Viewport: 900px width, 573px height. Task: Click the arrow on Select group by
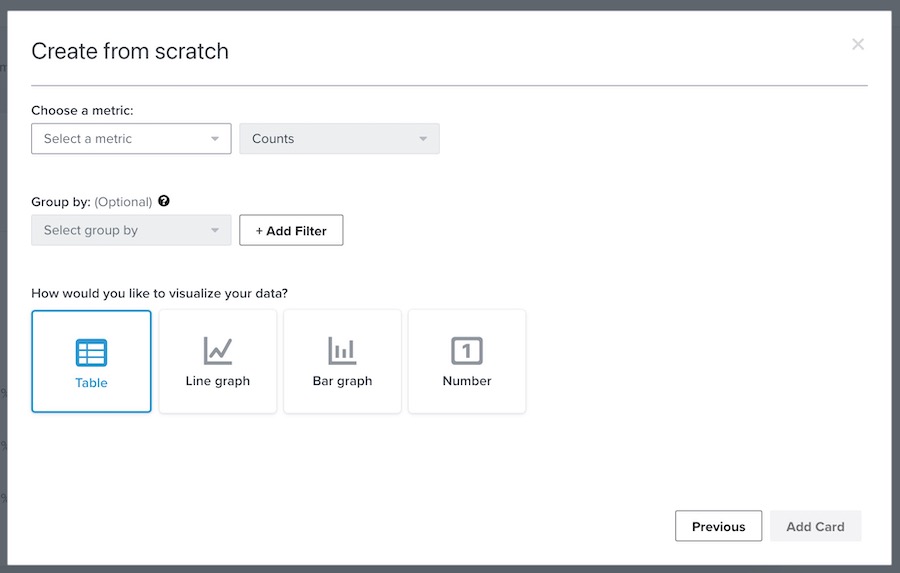(x=215, y=231)
